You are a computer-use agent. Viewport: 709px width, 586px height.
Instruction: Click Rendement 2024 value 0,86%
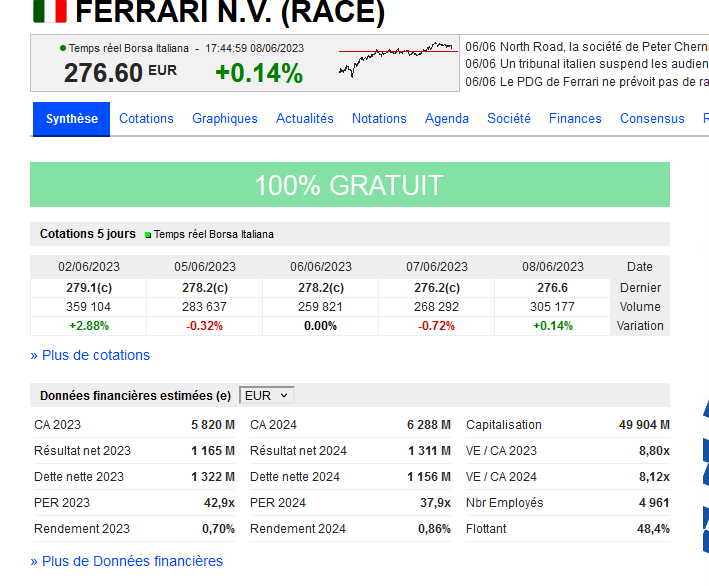[x=435, y=529]
